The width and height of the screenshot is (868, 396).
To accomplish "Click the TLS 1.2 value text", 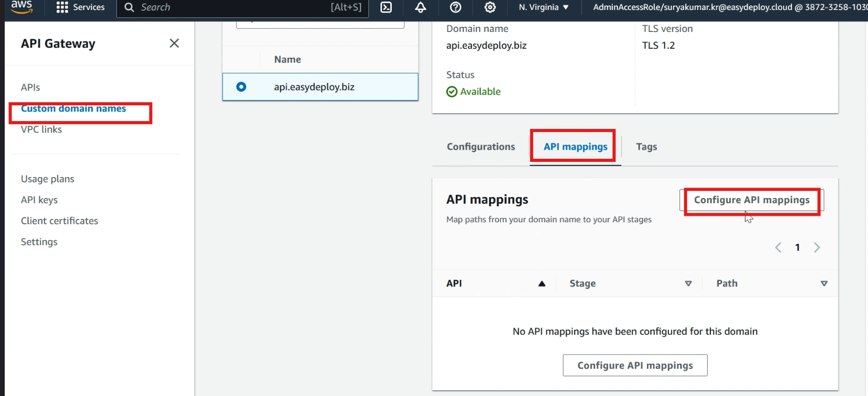I will point(658,46).
